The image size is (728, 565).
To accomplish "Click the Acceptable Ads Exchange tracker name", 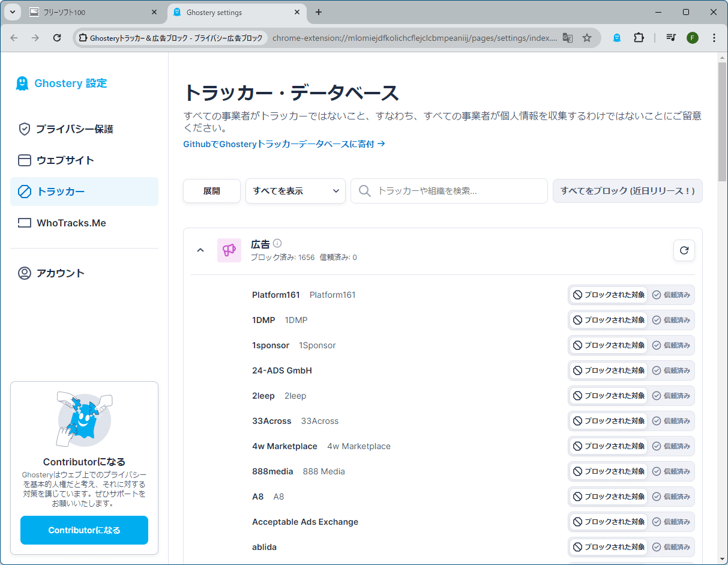I will click(x=305, y=522).
